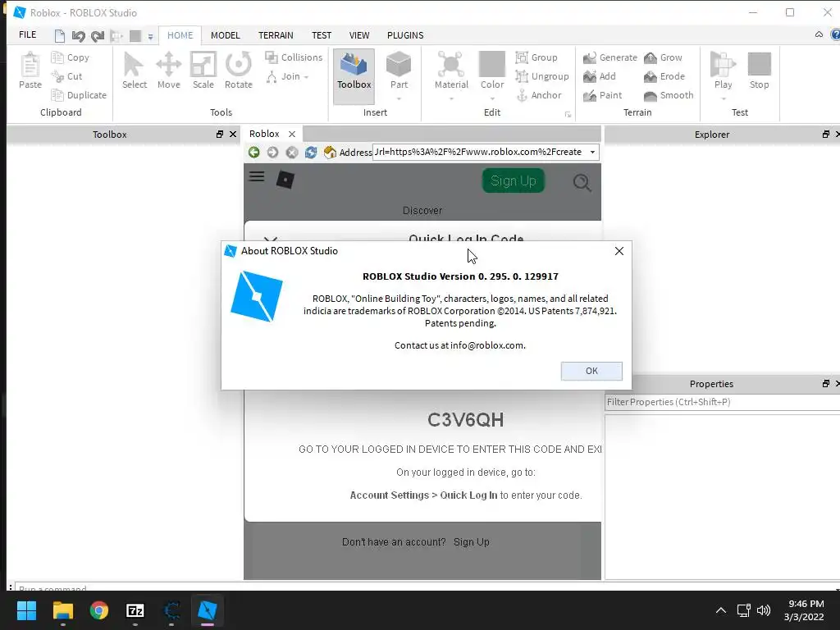The height and width of the screenshot is (630, 840).
Task: Open the Windows Start menu
Action: [x=27, y=610]
